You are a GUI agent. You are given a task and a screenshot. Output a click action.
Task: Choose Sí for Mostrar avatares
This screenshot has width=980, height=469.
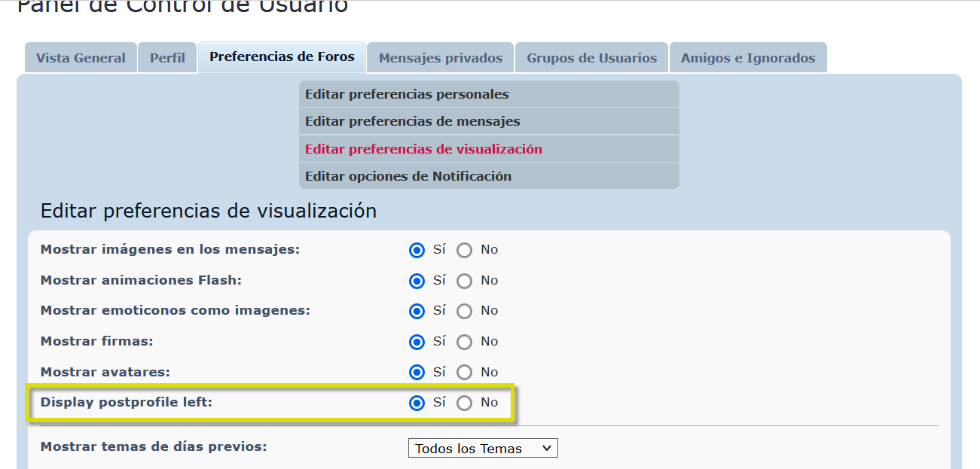(417, 373)
